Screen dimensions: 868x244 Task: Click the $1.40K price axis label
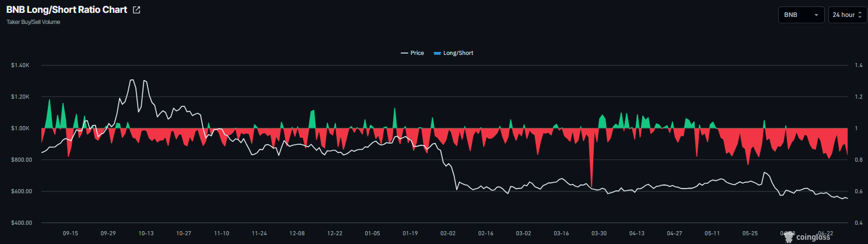20,65
